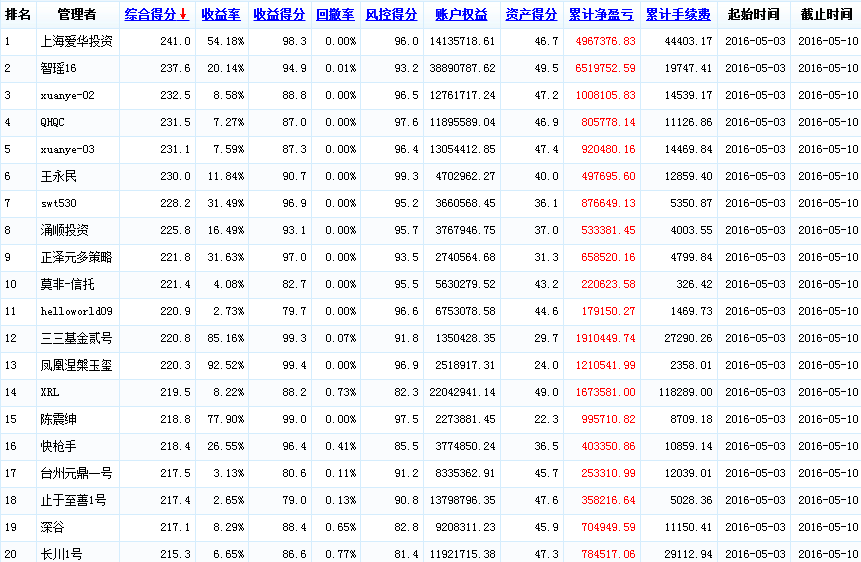Click fee value 44403.17
Image resolution: width=861 pixels, height=562 pixels.
pyautogui.click(x=689, y=41)
